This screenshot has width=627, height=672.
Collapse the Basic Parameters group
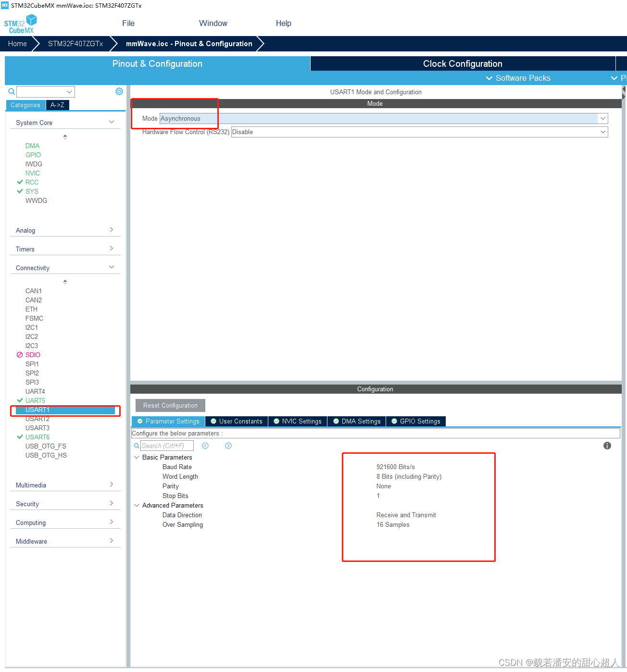coord(137,457)
